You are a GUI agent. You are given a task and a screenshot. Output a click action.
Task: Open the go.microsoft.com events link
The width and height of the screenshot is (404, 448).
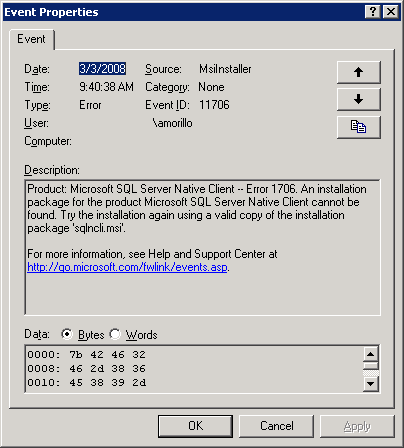pyautogui.click(x=127, y=267)
